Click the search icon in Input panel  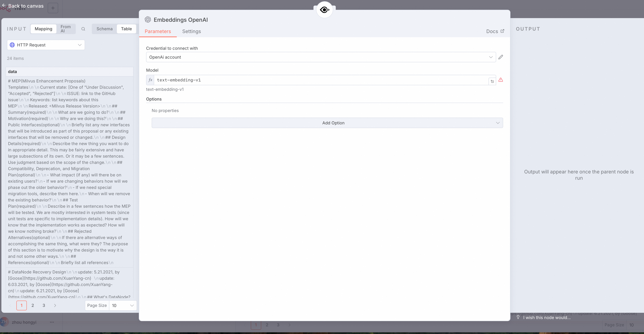click(x=83, y=29)
